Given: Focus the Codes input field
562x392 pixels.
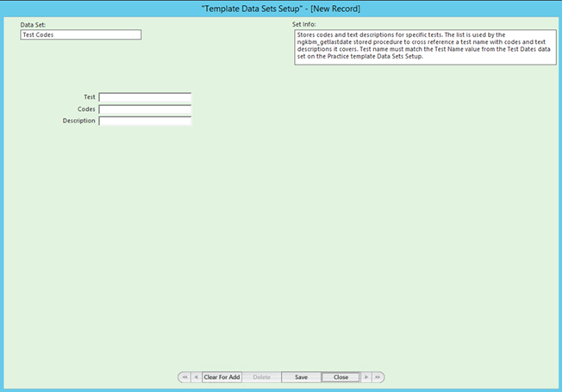Looking at the screenshot, I should coord(145,109).
